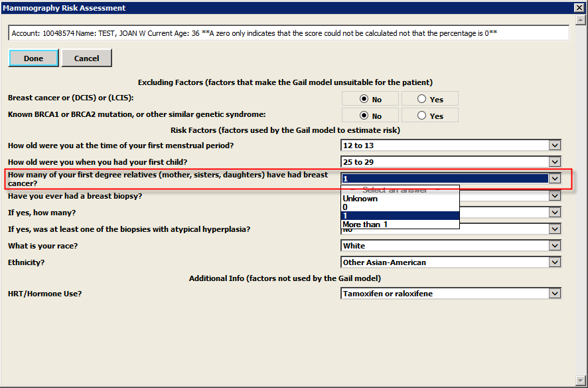Screen dimensions: 588x388
Task: Open the race dropdown showing White
Action: (555, 246)
